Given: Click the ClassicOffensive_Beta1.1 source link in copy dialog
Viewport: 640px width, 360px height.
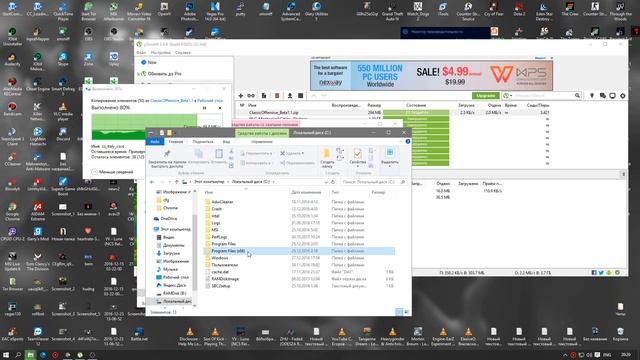Looking at the screenshot, I should [x=172, y=100].
